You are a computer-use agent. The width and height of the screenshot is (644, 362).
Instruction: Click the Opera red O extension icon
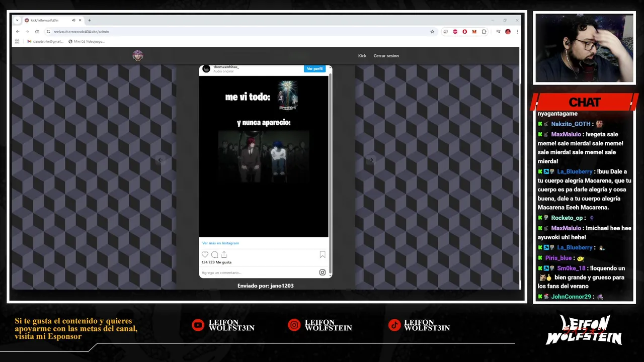coord(464,32)
